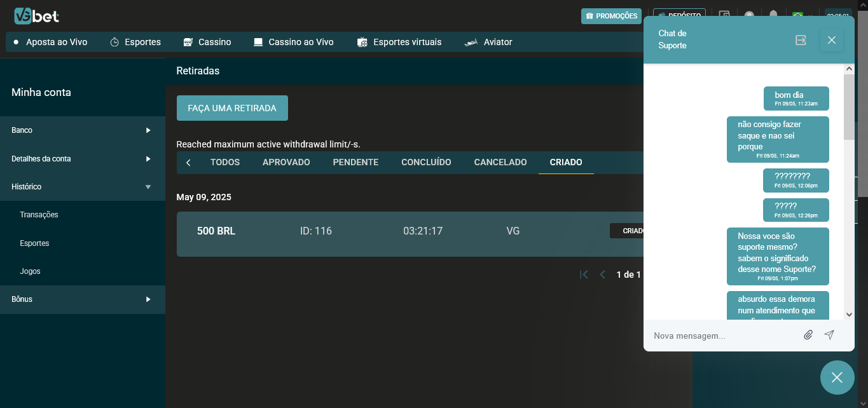Go to first page of withdrawals list

[x=584, y=275]
